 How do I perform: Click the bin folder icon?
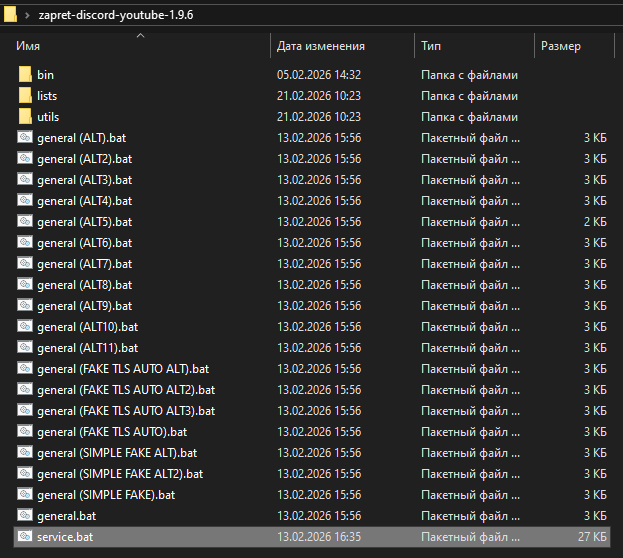point(25,75)
